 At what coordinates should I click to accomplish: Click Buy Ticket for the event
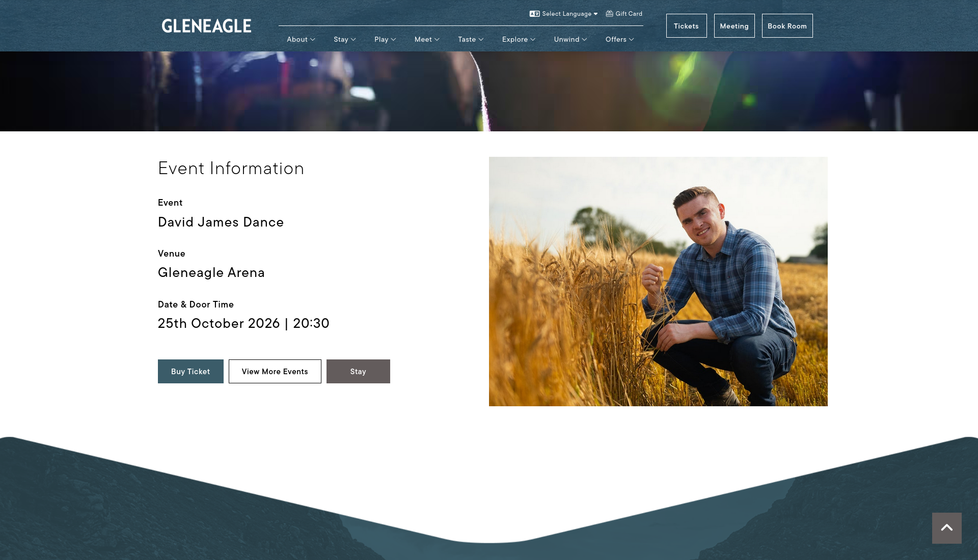[x=191, y=372]
